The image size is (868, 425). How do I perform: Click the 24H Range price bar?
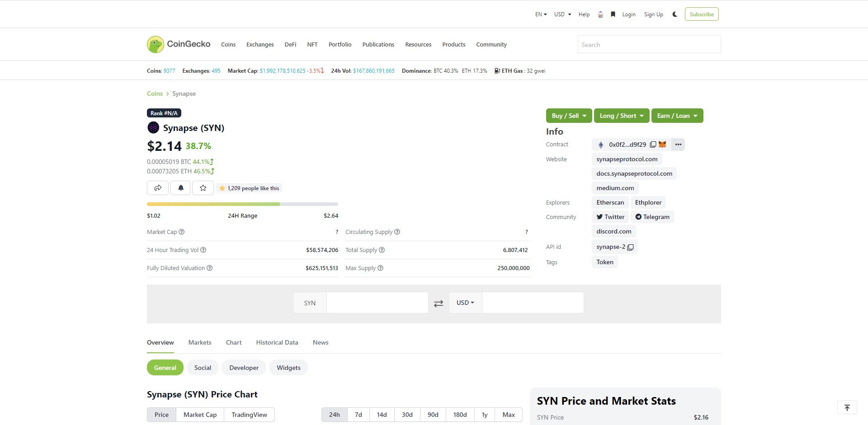(x=242, y=204)
